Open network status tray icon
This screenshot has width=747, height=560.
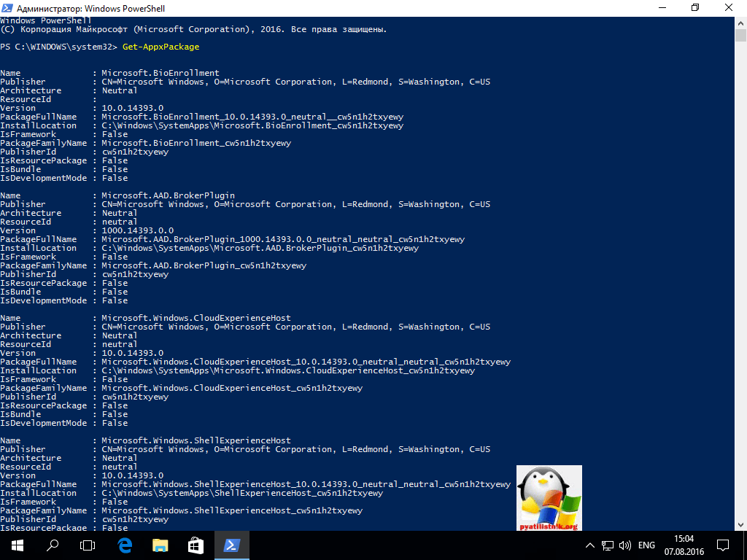tap(608, 545)
